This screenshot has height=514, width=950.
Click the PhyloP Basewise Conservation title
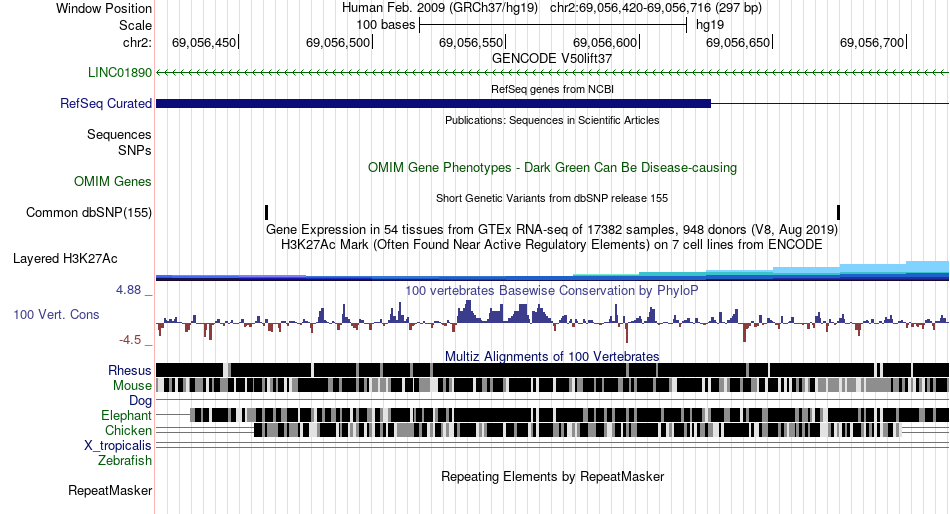[x=552, y=291]
